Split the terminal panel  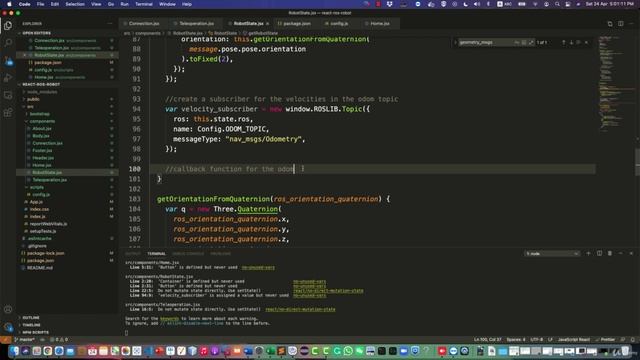pos(599,253)
